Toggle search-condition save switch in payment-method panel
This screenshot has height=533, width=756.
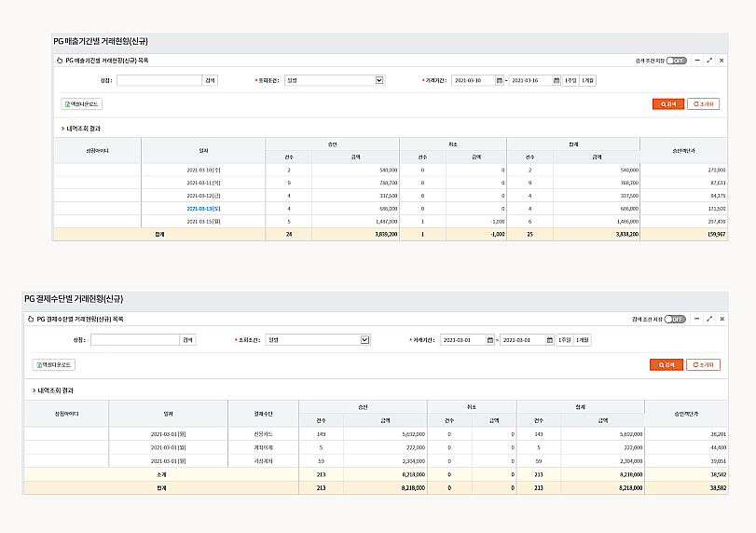675,319
